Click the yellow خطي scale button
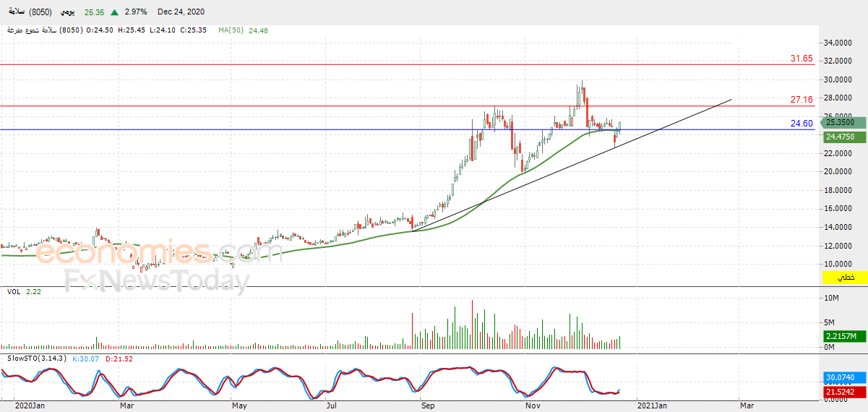Image resolution: width=868 pixels, height=412 pixels. click(844, 278)
